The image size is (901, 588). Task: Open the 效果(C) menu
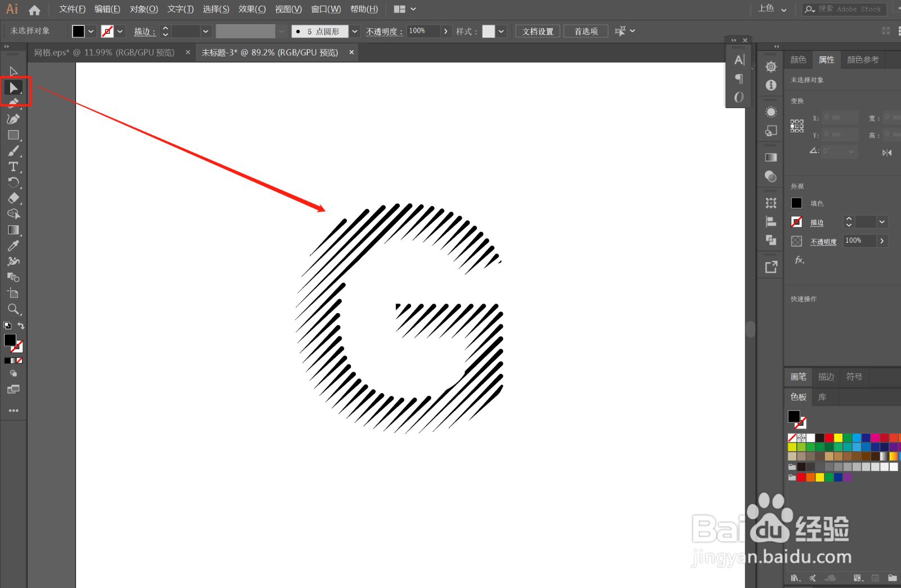coord(252,10)
